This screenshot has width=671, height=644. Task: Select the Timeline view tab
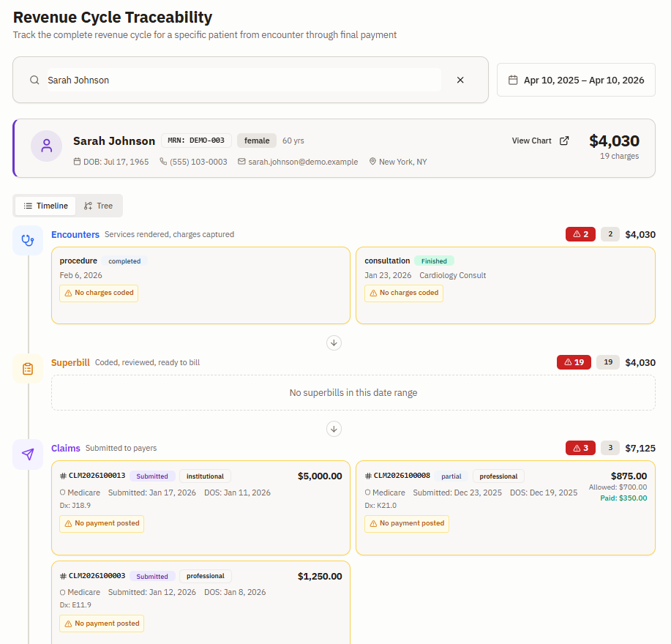click(x=46, y=206)
